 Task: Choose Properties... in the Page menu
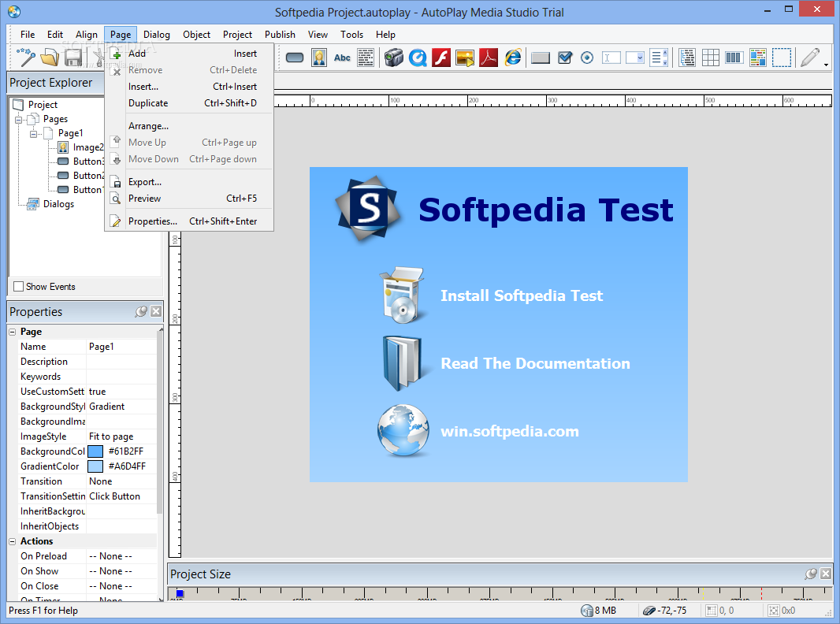coord(190,221)
